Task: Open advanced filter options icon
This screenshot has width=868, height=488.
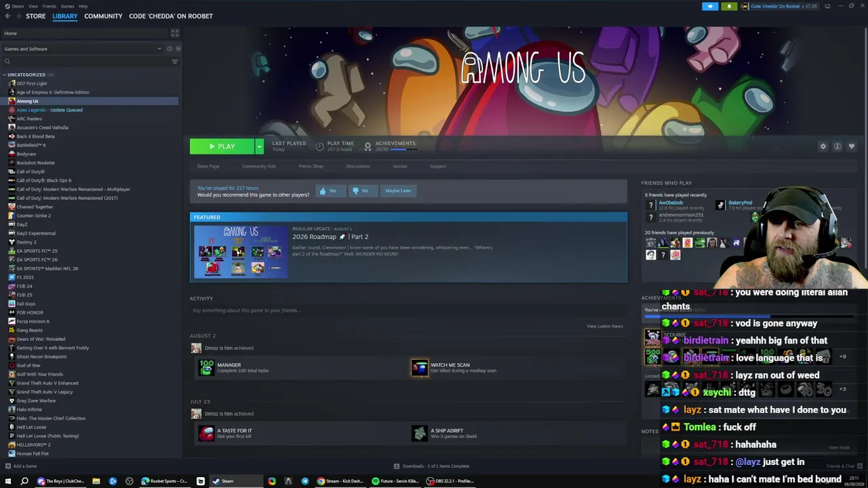Action: (174, 62)
